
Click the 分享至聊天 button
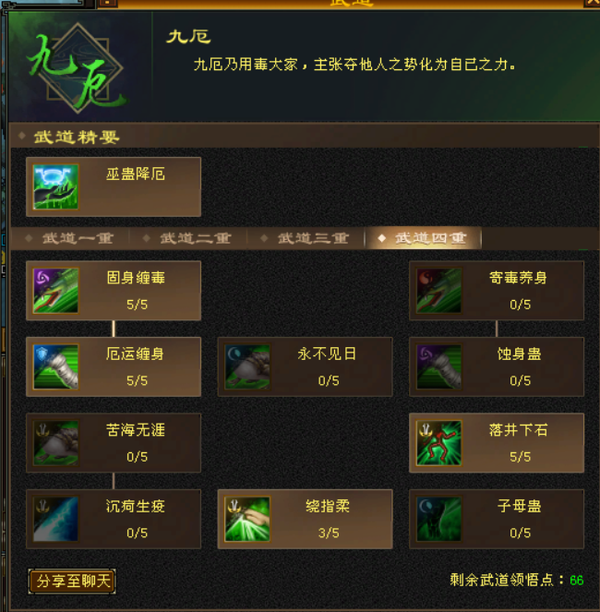[72, 581]
